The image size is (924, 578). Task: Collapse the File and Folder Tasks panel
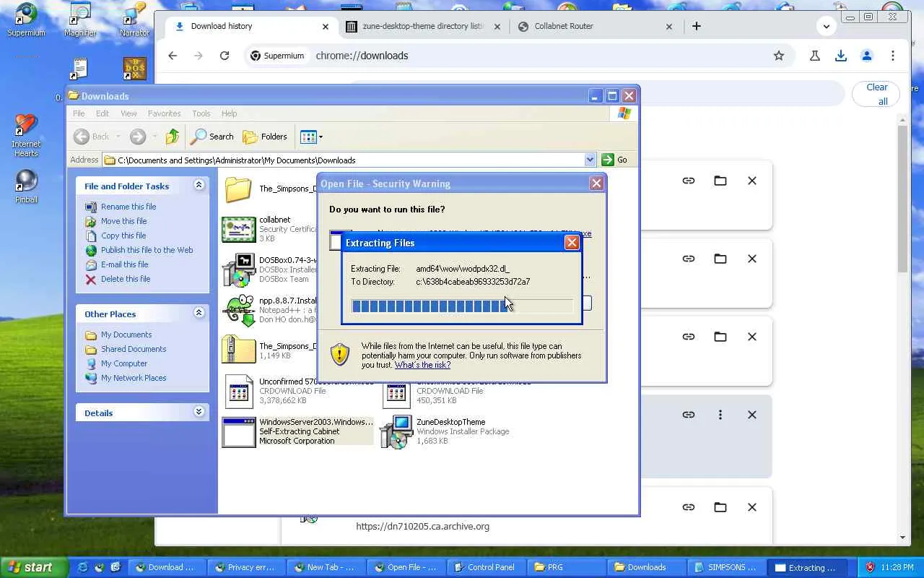199,186
